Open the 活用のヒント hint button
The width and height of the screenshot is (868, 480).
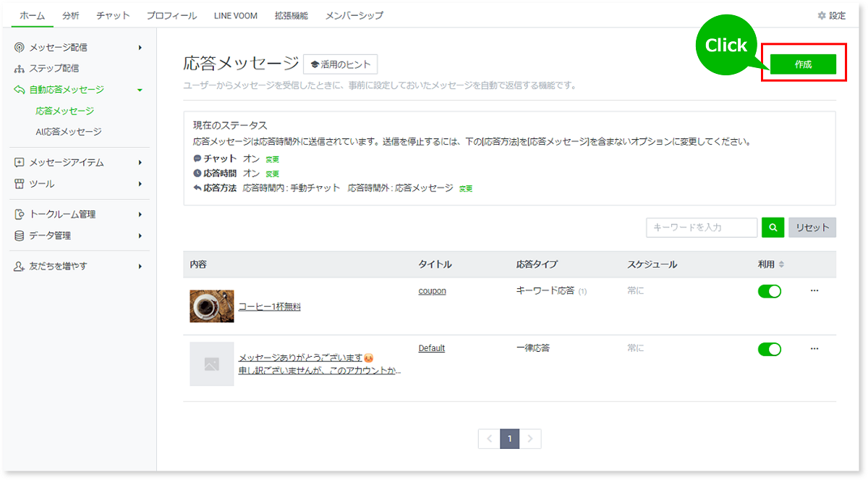pos(340,64)
